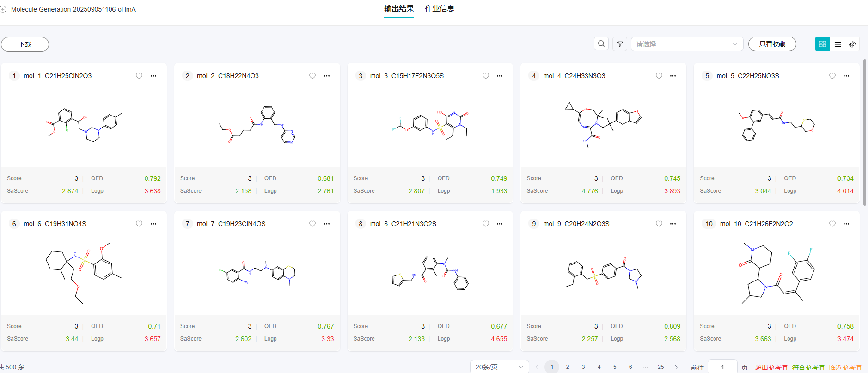Select current page 1 in pagination
868x373 pixels.
[x=552, y=367]
